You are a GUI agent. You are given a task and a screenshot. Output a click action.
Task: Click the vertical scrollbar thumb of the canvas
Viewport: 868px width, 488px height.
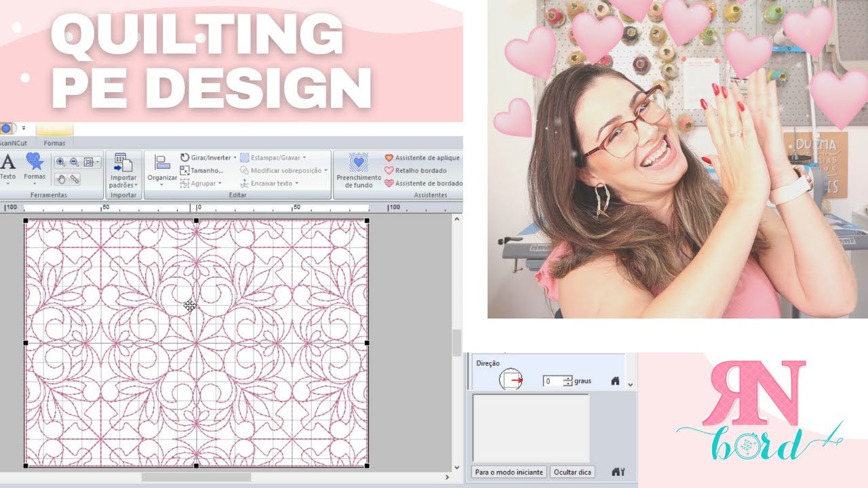[457, 343]
